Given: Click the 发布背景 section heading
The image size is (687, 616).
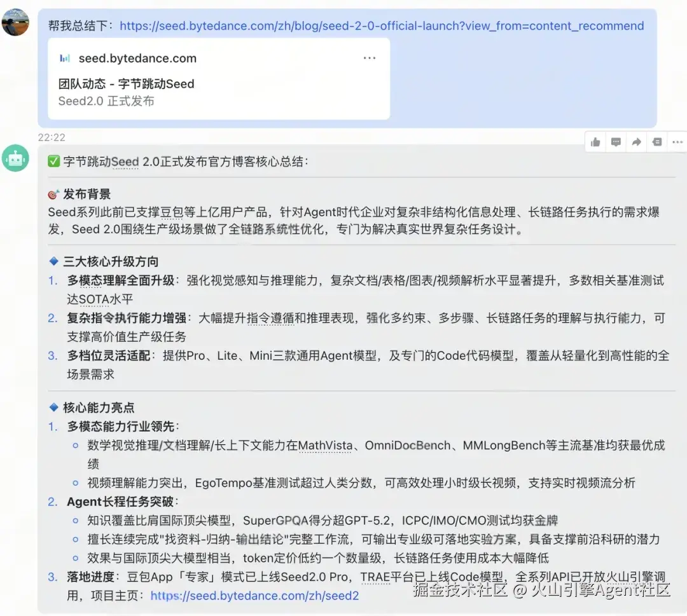Looking at the screenshot, I should pos(87,194).
